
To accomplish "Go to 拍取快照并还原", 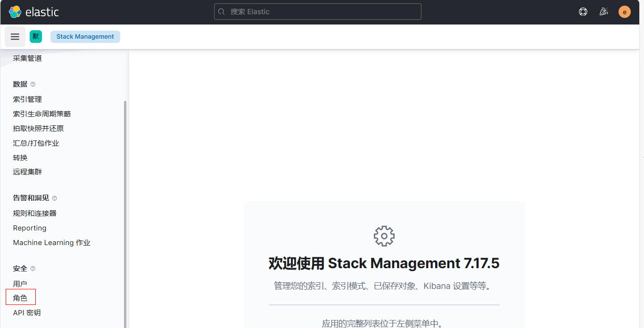I will pyautogui.click(x=38, y=129).
